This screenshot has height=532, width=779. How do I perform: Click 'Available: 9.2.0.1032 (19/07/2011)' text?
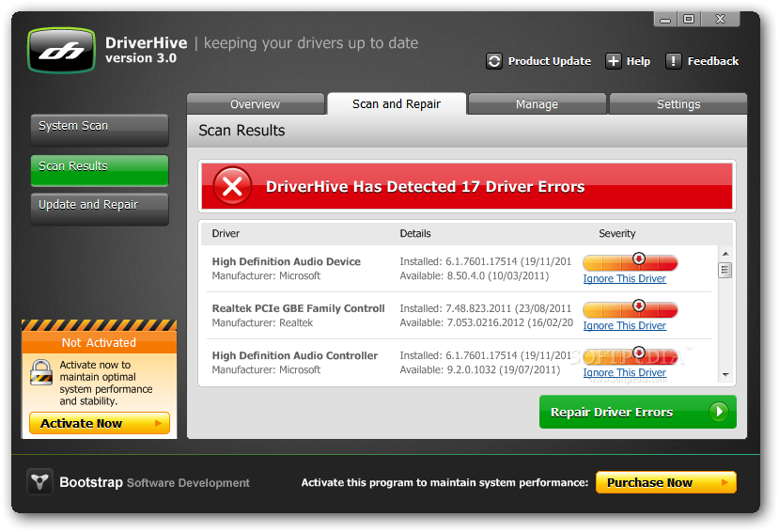480,370
